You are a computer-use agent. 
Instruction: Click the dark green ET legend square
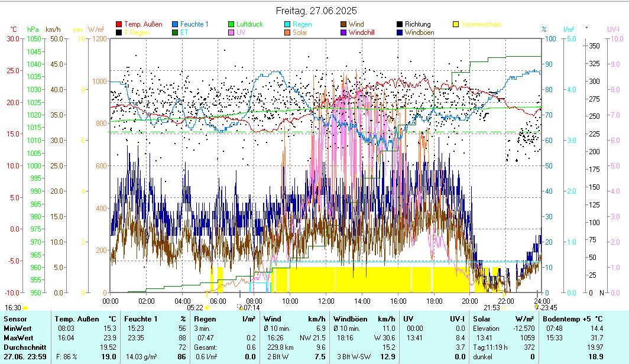(x=176, y=32)
